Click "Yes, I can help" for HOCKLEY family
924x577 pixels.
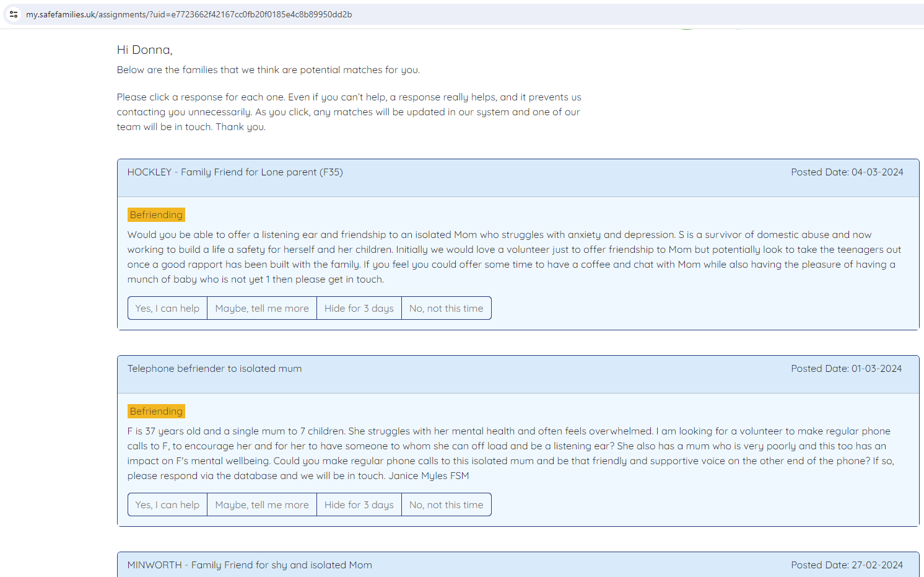[167, 308]
